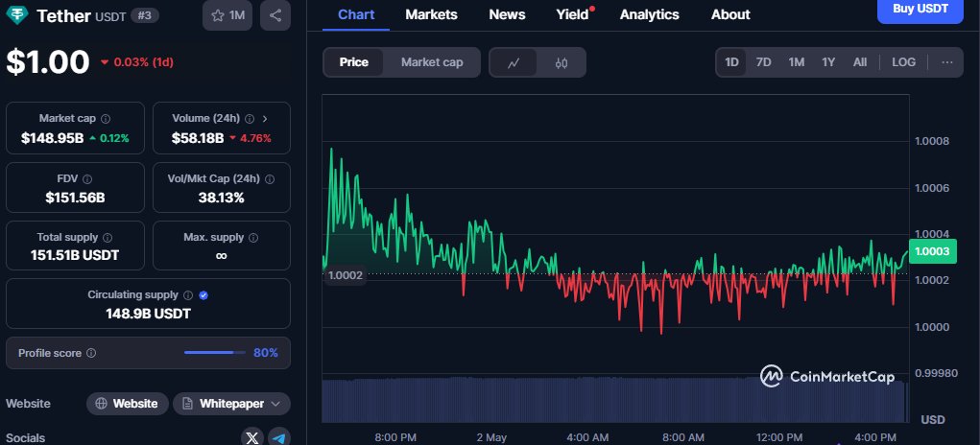Click the #3 rank badge
This screenshot has height=445, width=980.
pyautogui.click(x=145, y=15)
